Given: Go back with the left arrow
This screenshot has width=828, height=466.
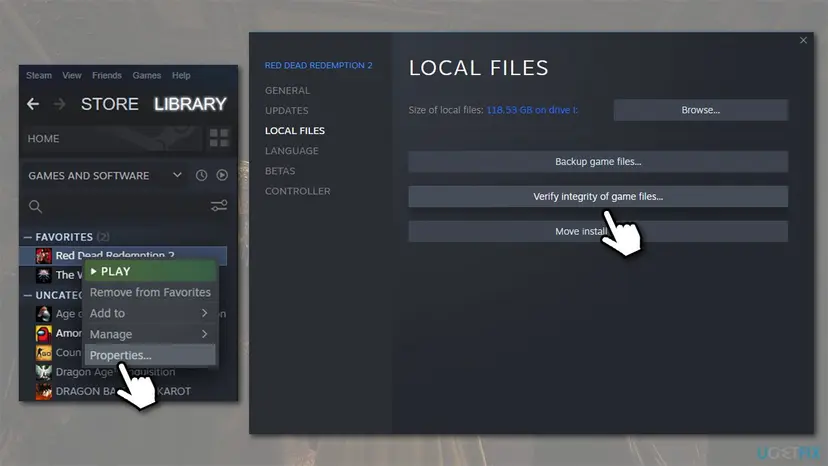Looking at the screenshot, I should click(x=33, y=104).
